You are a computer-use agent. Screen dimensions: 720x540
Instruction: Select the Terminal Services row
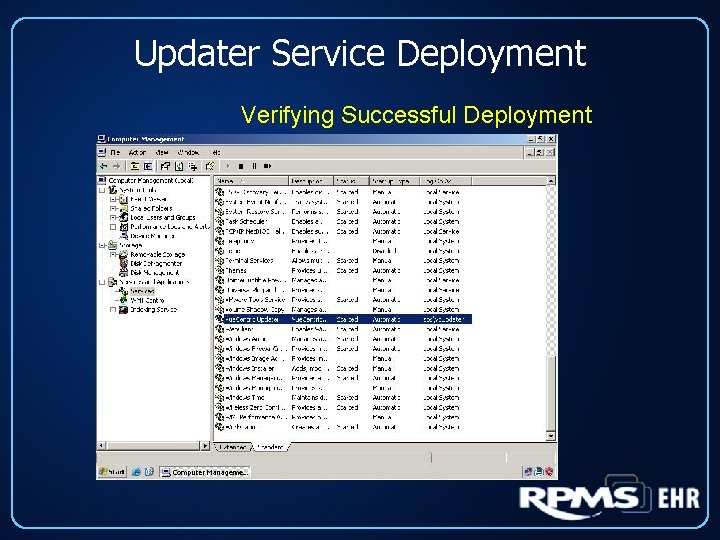tap(343, 260)
